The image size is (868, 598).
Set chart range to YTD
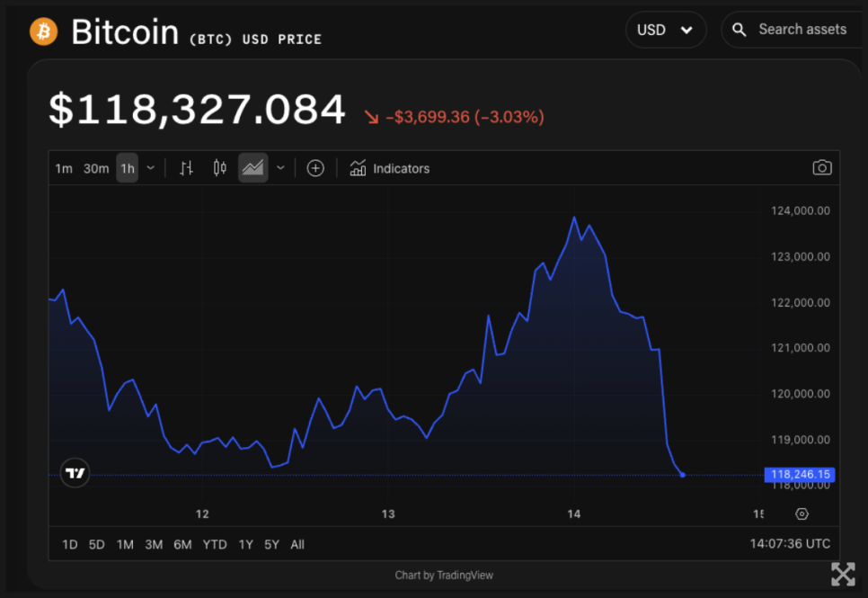tap(215, 545)
